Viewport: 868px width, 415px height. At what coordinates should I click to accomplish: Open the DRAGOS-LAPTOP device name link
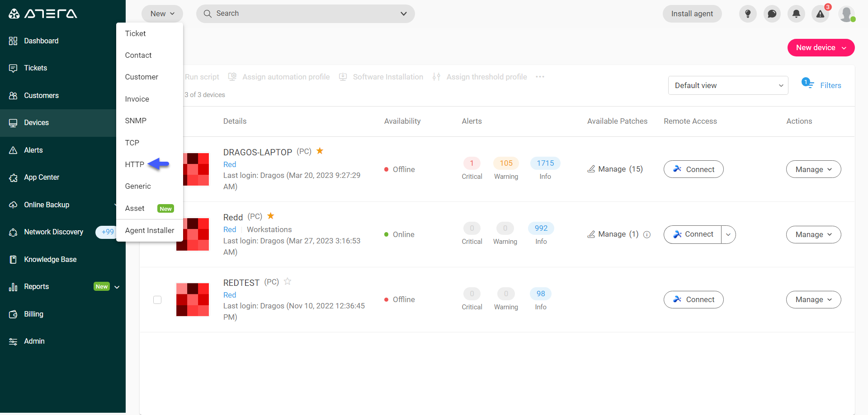coord(258,152)
